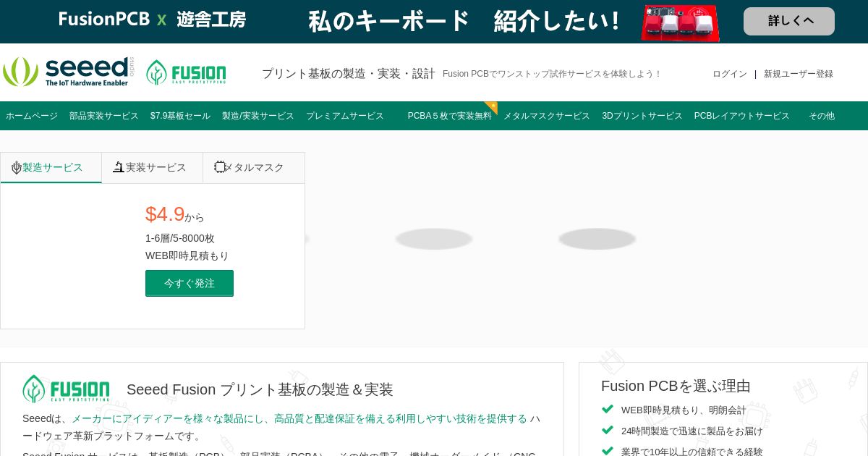Switch to 製造サービス tab
Screen dimensions: 868x456
[x=51, y=167]
